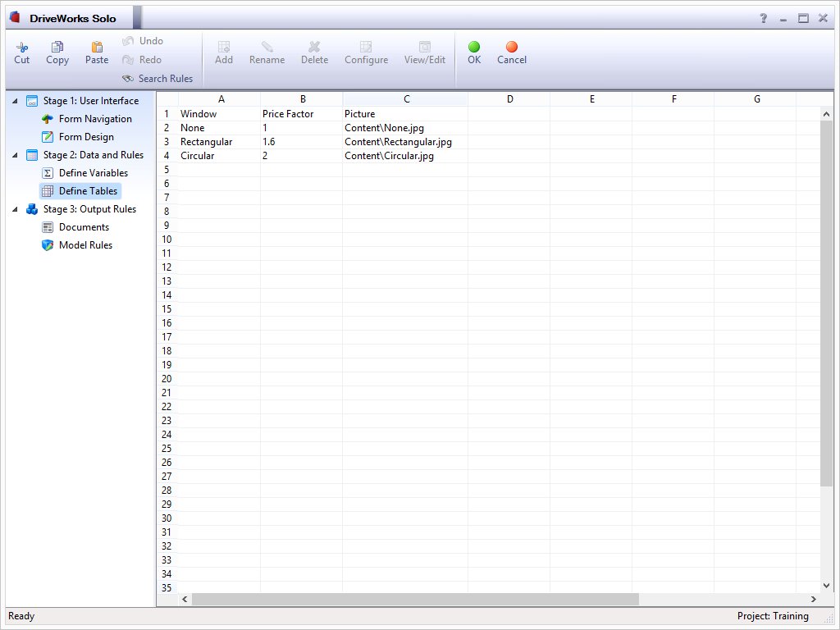Click the 'Rectangular' cell in column A
This screenshot has height=630, width=840.
(x=219, y=142)
